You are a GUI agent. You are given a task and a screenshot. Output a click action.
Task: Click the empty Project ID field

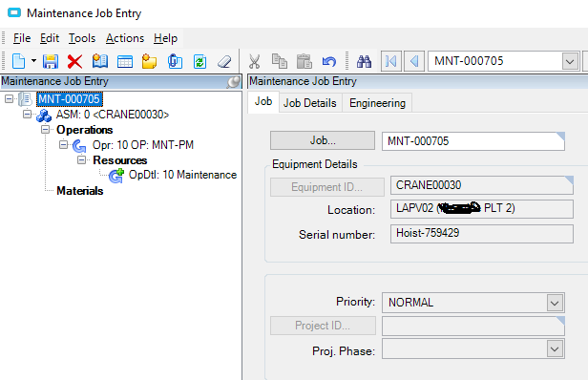[x=473, y=326]
